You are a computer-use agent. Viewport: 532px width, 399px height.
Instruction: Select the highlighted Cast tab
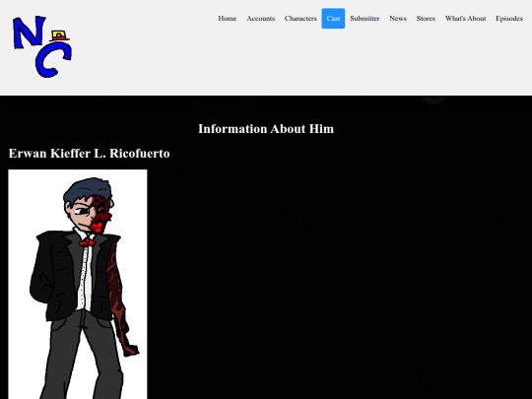(x=333, y=19)
